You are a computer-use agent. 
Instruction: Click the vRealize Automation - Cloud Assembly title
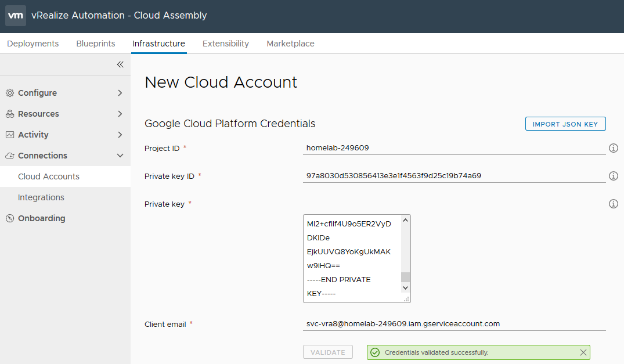coord(119,15)
